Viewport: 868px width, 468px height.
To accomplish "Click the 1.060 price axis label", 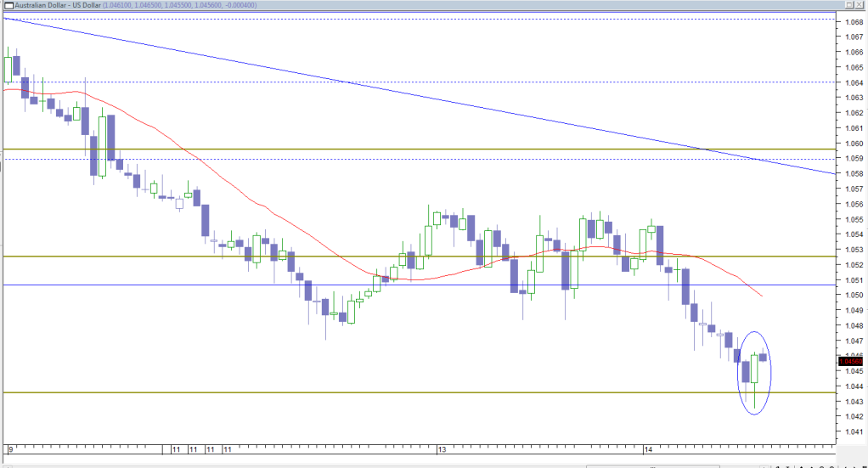I will tap(854, 144).
